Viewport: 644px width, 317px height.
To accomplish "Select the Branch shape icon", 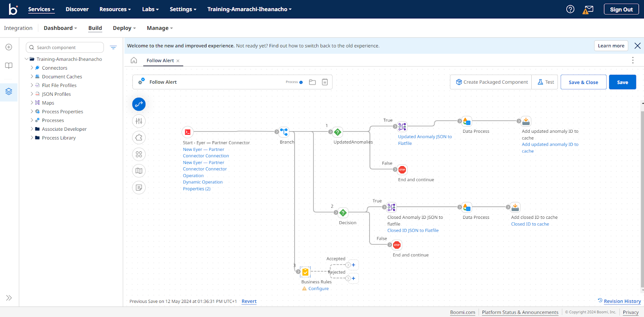I will click(x=284, y=132).
